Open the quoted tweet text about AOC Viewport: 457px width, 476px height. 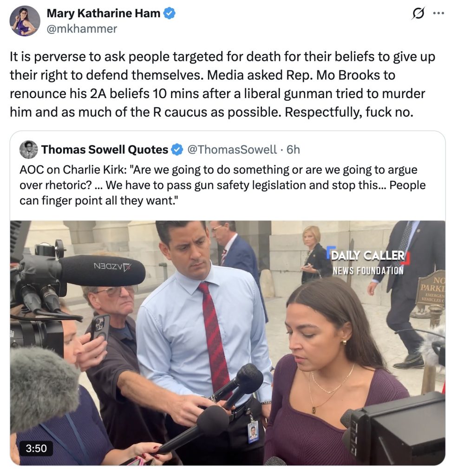(222, 185)
